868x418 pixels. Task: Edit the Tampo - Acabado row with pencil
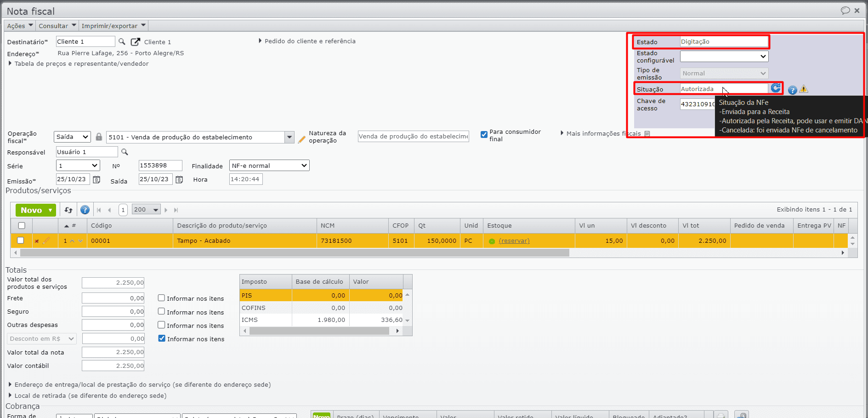tap(46, 240)
